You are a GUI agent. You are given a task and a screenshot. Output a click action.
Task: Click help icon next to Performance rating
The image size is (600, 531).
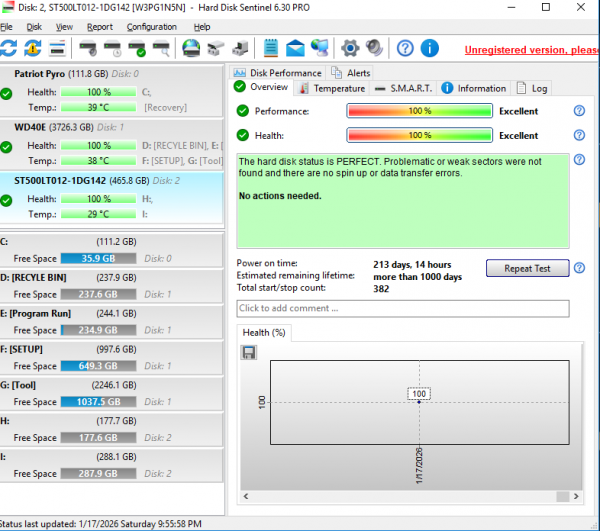pyautogui.click(x=579, y=111)
